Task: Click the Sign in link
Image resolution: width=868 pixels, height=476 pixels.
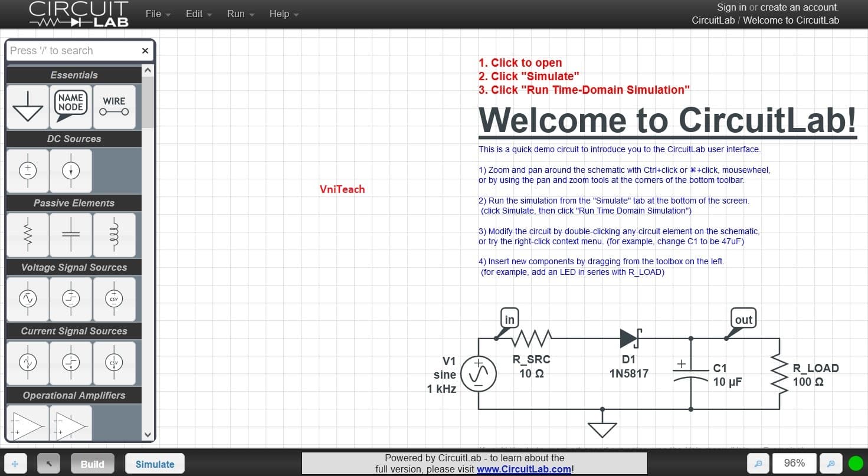Action: click(x=731, y=7)
